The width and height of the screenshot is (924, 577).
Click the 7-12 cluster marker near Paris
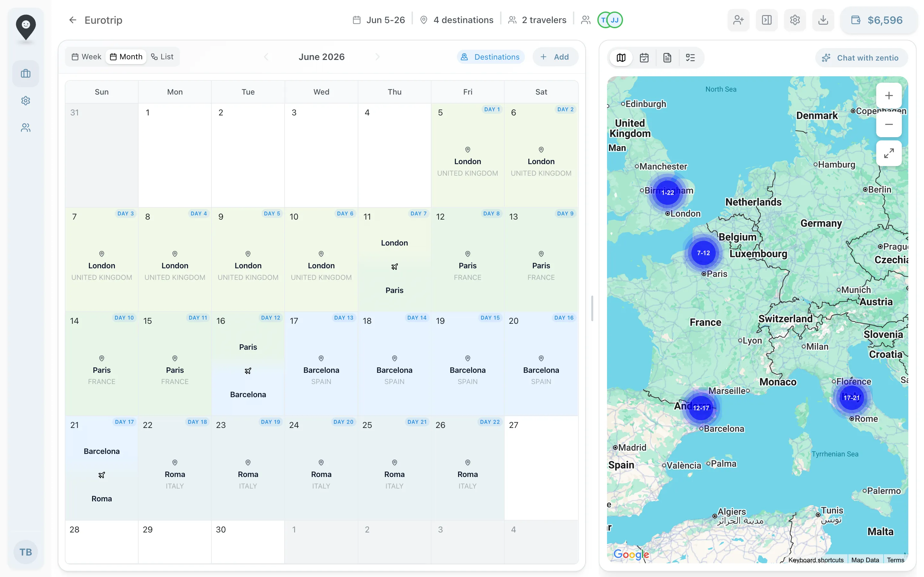(x=703, y=252)
